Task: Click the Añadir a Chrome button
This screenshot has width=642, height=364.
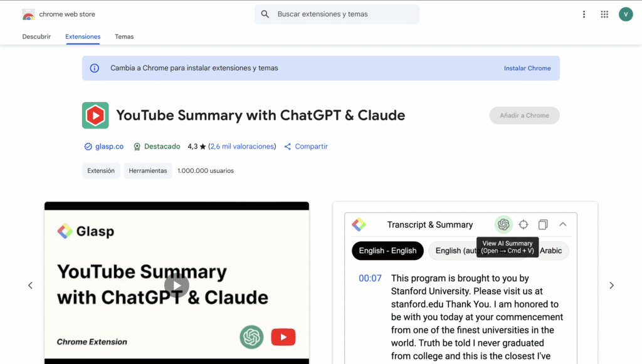Action: pos(525,115)
